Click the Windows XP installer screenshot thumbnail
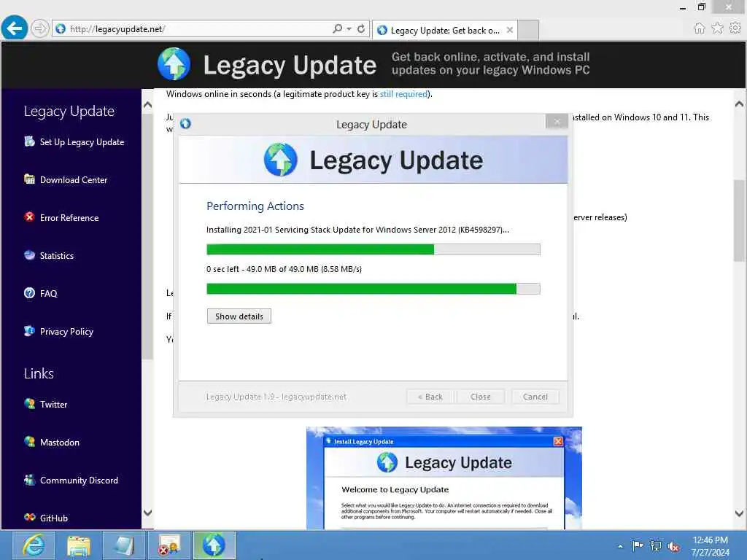 point(444,478)
